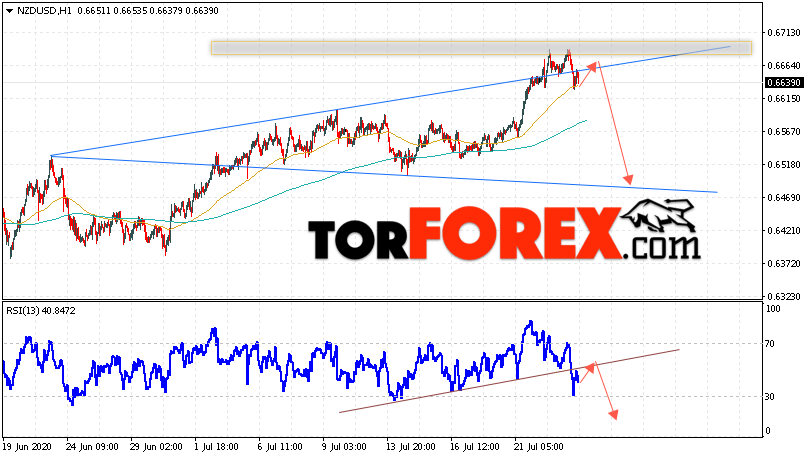Select the RSI(13) 40.8472 indicator label
808x458 pixels.
(41, 311)
